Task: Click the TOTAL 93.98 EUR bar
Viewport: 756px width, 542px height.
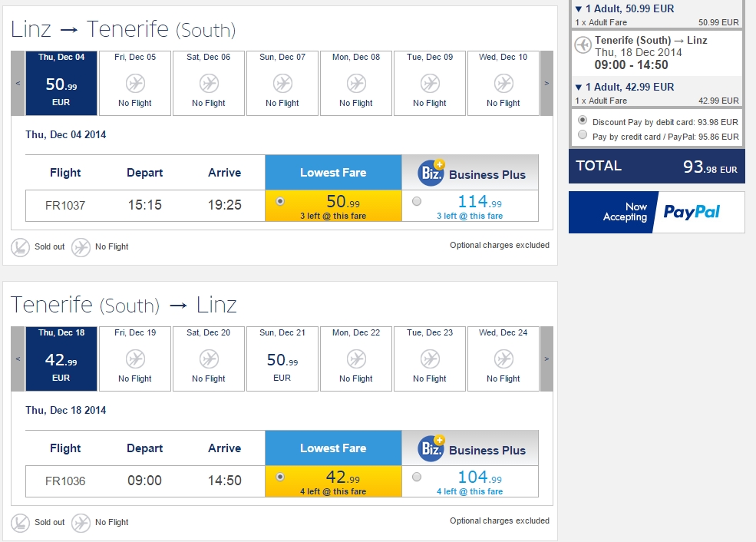Action: pos(657,167)
